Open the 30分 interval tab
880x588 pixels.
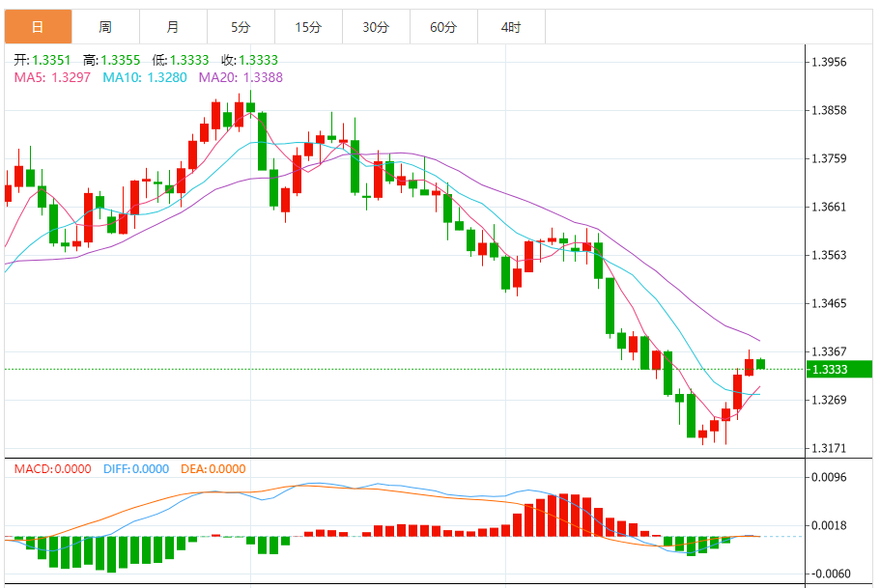tap(376, 27)
